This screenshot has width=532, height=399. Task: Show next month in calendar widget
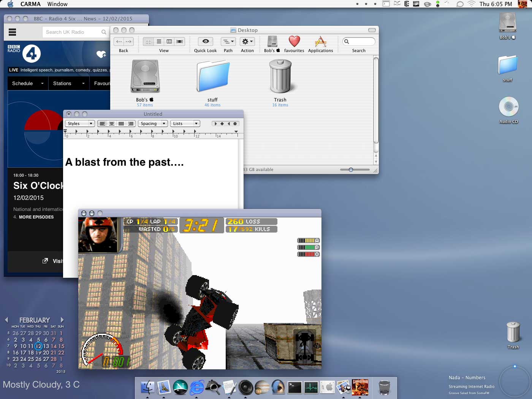pyautogui.click(x=62, y=320)
